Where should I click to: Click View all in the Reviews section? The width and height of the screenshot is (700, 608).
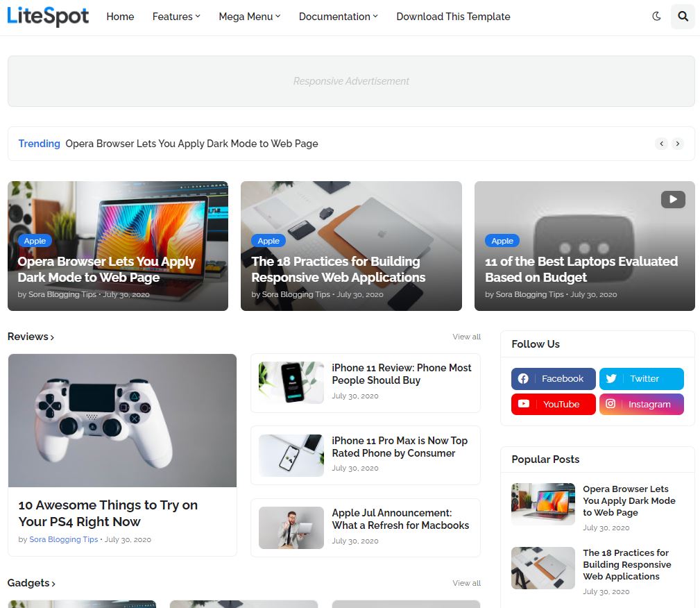466,337
